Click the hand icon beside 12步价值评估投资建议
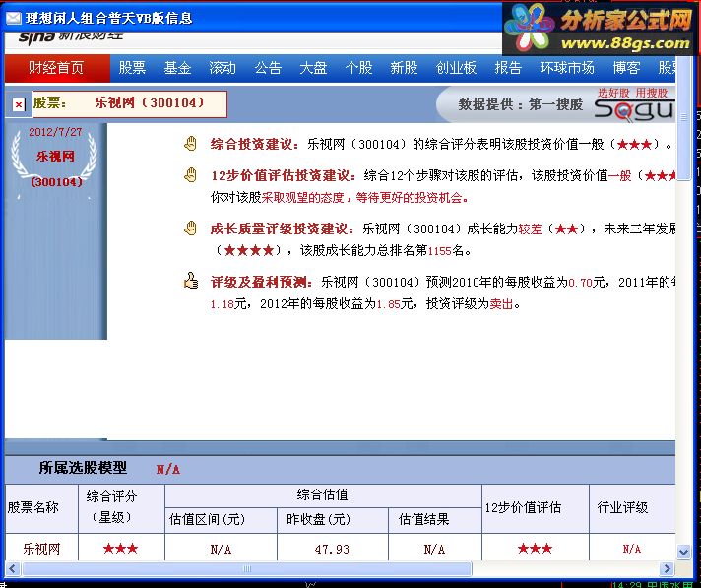Viewport: 701px width, 588px height. 191,175
